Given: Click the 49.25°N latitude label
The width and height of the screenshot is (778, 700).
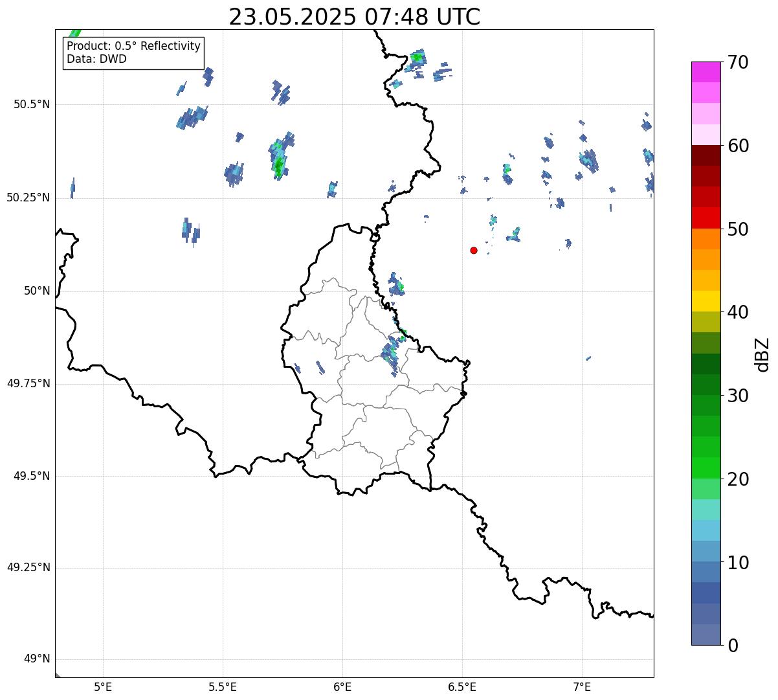Looking at the screenshot, I should tap(28, 568).
